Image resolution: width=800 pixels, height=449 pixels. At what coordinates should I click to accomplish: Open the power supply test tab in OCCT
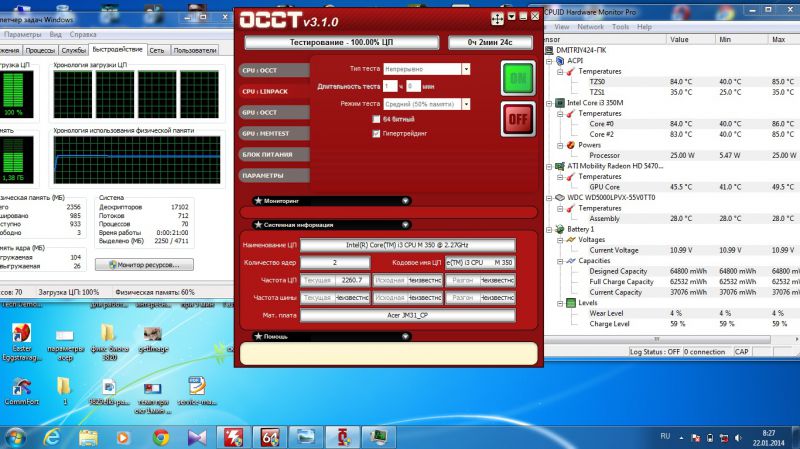point(274,154)
